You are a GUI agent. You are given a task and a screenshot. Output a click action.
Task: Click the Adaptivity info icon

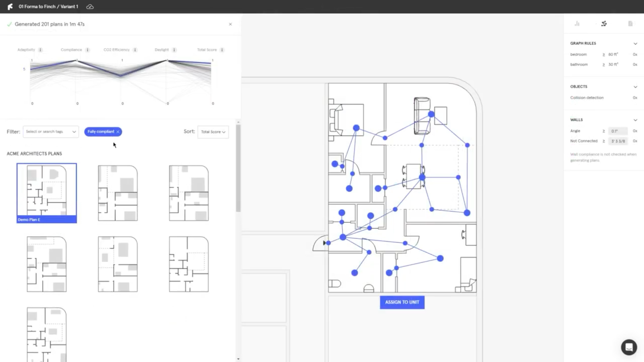pyautogui.click(x=41, y=50)
